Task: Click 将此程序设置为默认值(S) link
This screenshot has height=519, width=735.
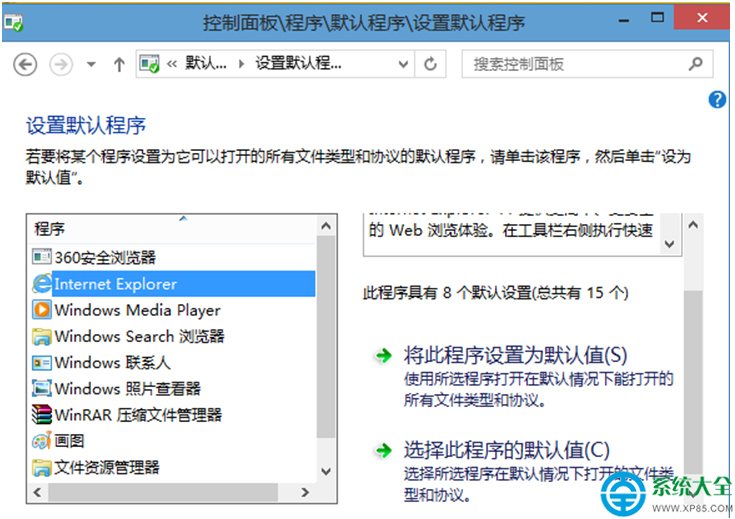Action: tap(516, 355)
